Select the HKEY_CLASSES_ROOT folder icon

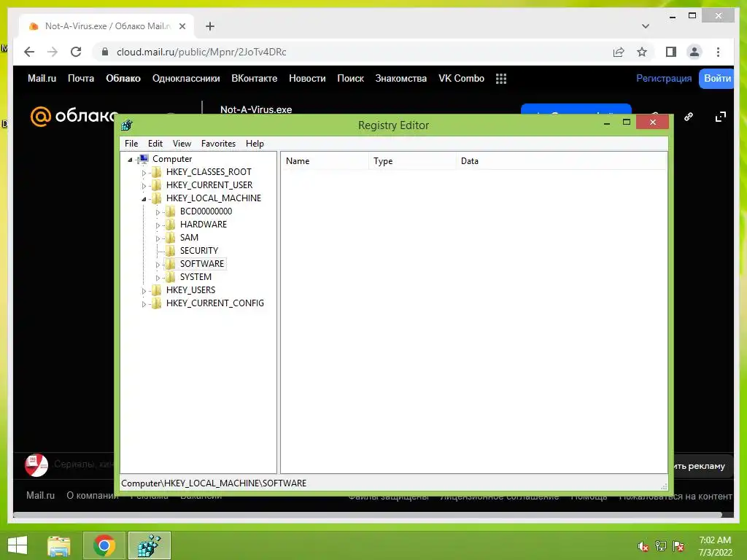pos(156,172)
